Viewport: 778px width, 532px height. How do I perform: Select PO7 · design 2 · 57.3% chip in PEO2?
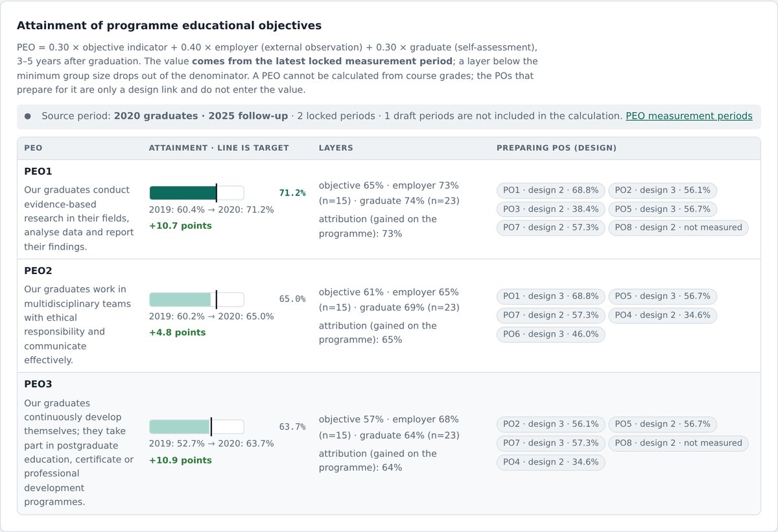(x=551, y=315)
